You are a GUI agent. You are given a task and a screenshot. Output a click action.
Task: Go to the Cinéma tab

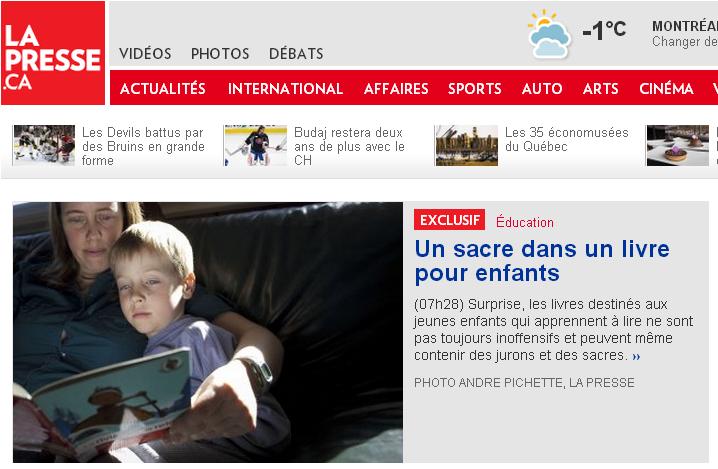click(x=666, y=88)
